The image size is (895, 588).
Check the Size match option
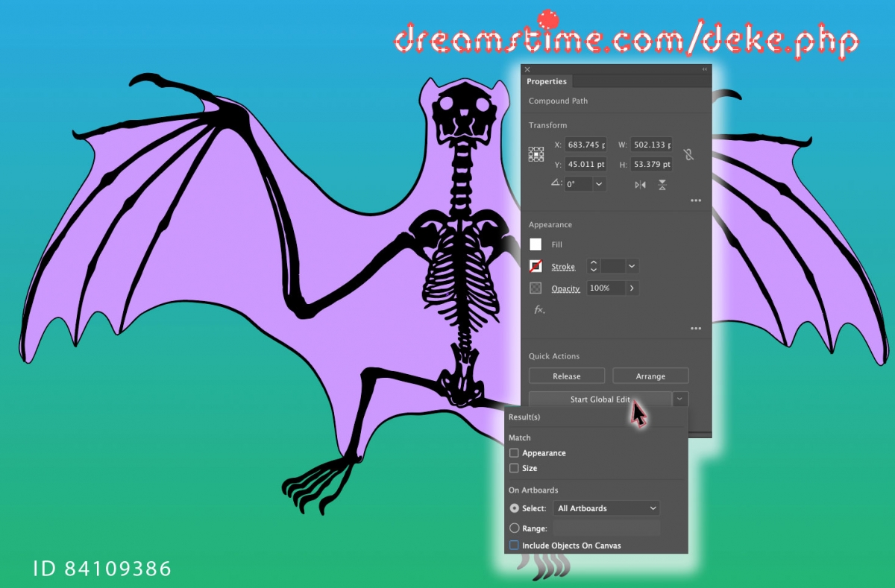tap(514, 468)
